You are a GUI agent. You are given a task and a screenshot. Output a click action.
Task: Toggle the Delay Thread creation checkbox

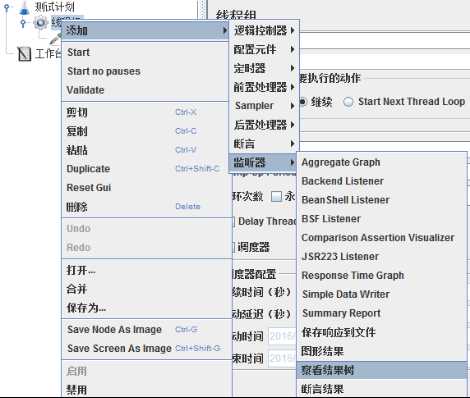tap(233, 221)
